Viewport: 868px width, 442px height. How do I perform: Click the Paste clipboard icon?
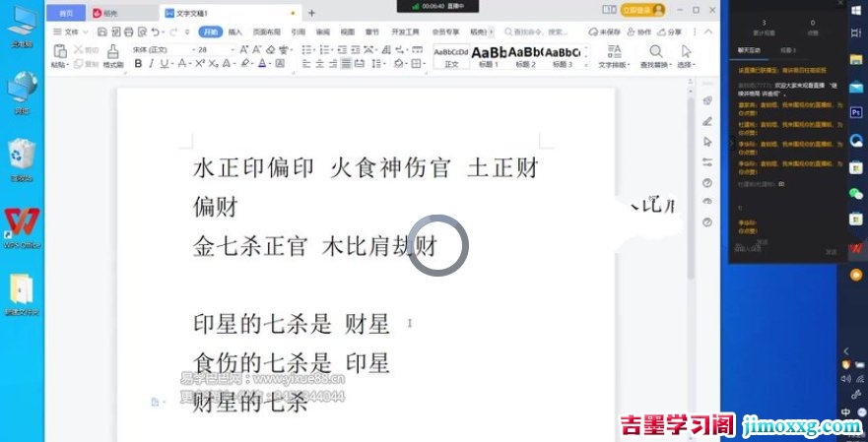(x=60, y=56)
